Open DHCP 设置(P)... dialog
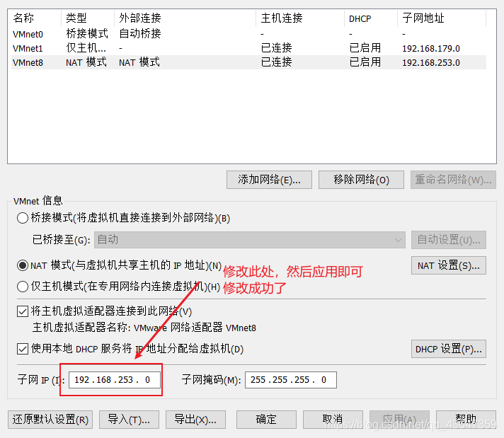Screen dimensions: 504x438 click(x=449, y=349)
